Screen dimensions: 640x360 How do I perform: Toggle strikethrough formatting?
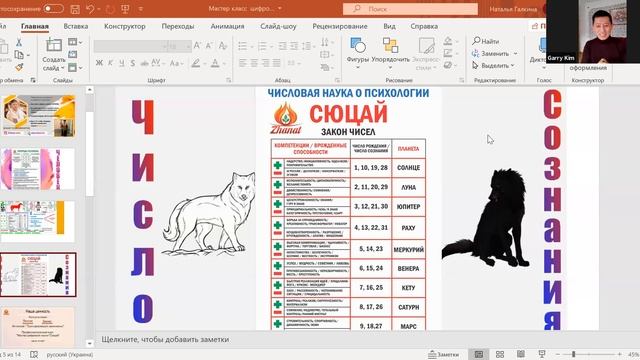(144, 63)
